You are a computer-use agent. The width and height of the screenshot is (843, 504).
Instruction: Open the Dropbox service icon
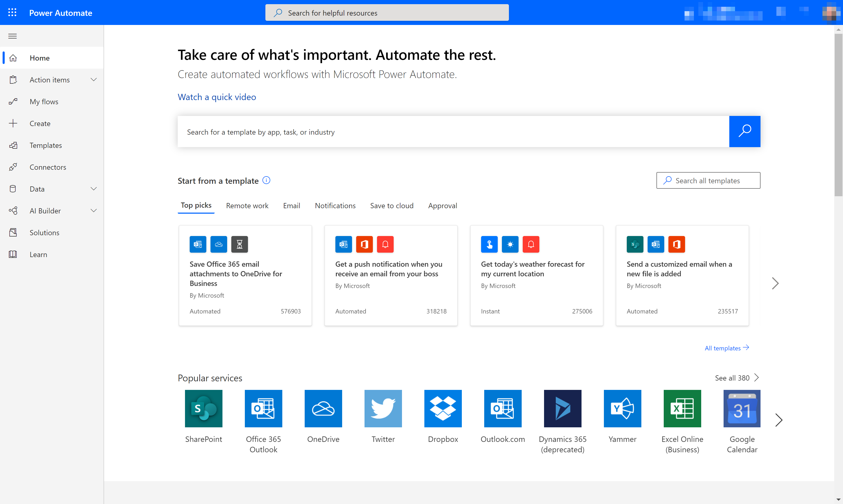(x=443, y=408)
